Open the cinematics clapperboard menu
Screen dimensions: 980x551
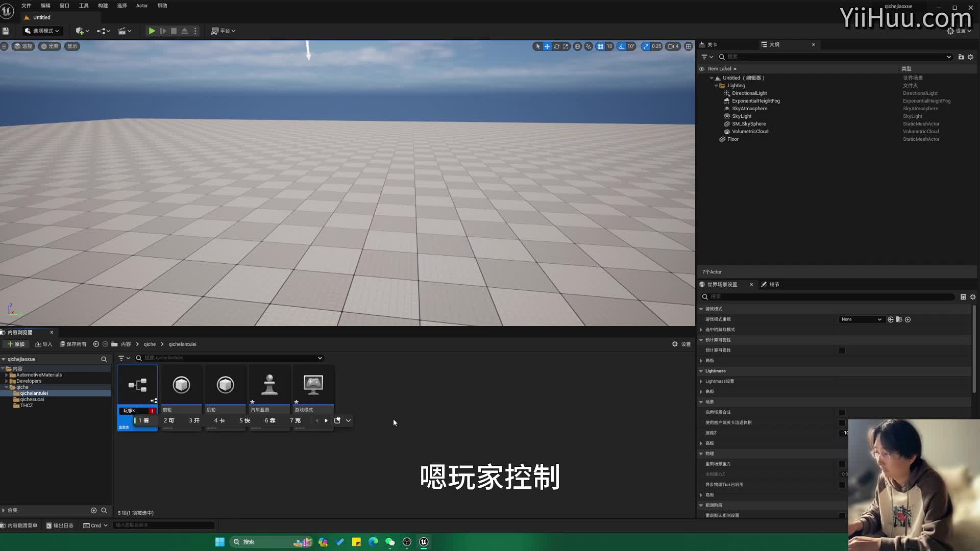pyautogui.click(x=125, y=31)
